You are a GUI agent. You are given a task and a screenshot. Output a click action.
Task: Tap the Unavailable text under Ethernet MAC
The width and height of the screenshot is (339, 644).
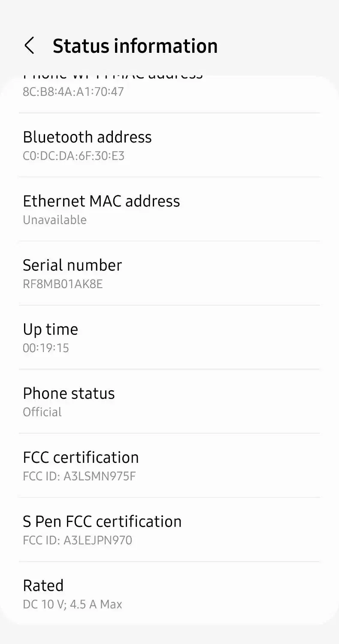click(54, 220)
